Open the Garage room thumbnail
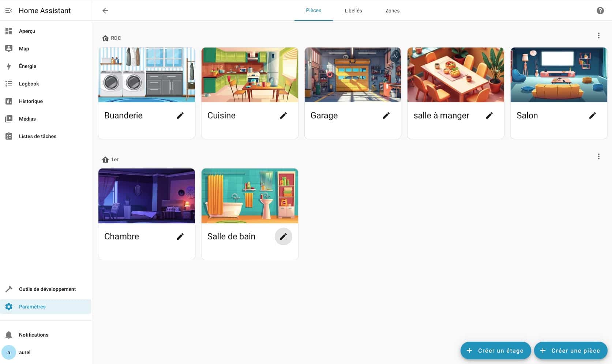This screenshot has width=612, height=364. 353,75
